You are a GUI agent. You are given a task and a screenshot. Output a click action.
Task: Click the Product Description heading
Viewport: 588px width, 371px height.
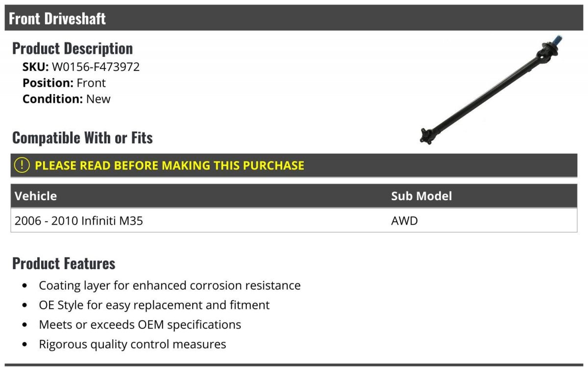coord(73,48)
